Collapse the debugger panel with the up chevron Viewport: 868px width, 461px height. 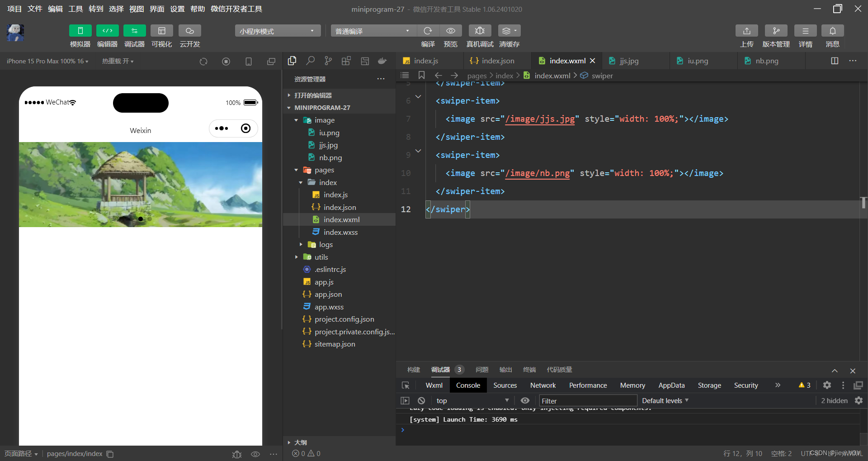click(x=835, y=371)
